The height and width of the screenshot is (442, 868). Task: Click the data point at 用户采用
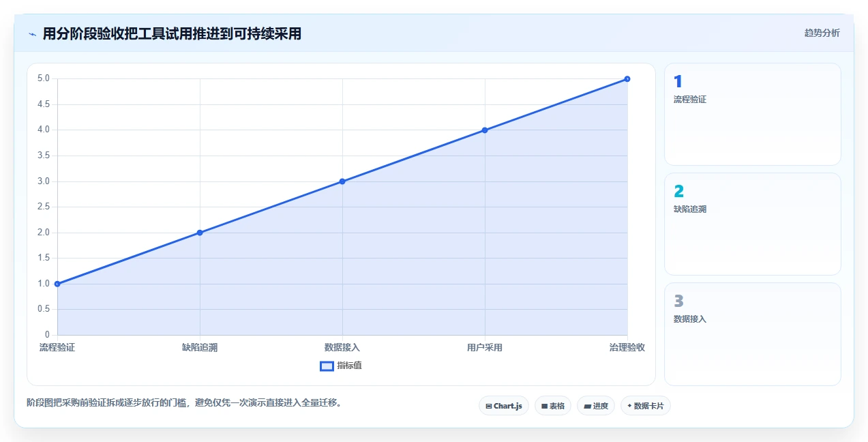(485, 130)
